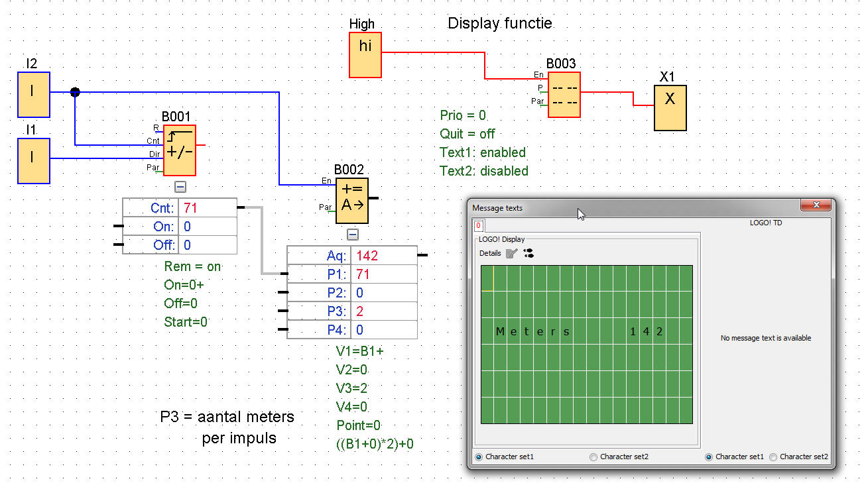868x489 pixels.
Task: Click the 'Prio = 0' parameter text
Action: 463,115
